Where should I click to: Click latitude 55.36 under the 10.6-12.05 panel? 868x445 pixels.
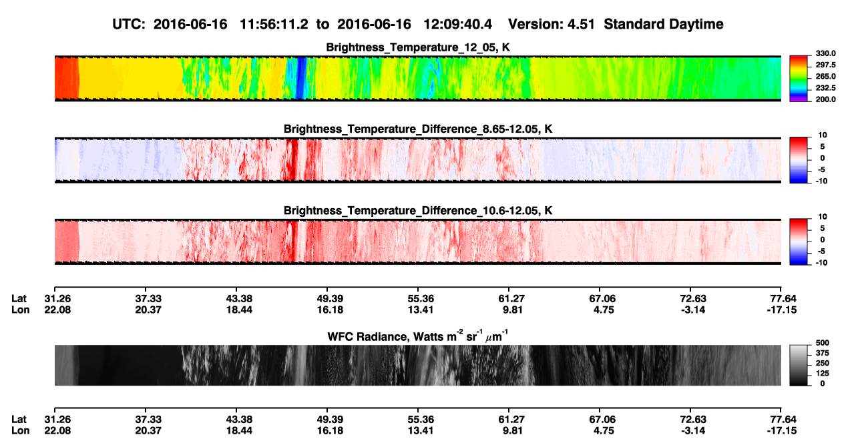point(418,298)
